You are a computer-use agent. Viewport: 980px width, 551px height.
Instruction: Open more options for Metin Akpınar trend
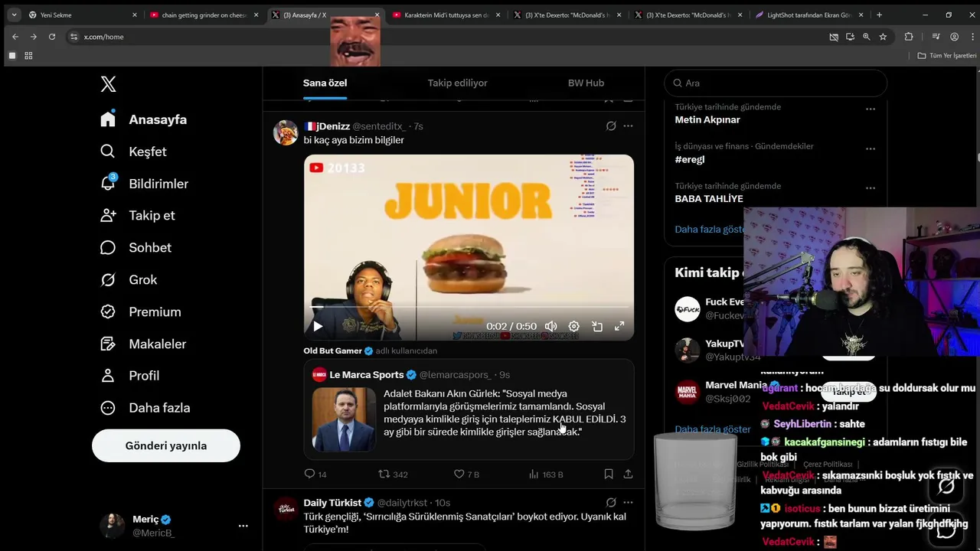click(871, 109)
